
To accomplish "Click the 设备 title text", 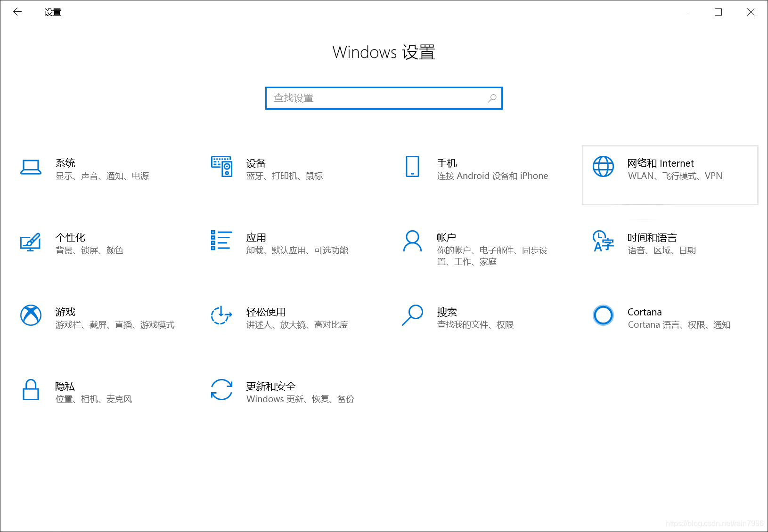I will pyautogui.click(x=256, y=163).
